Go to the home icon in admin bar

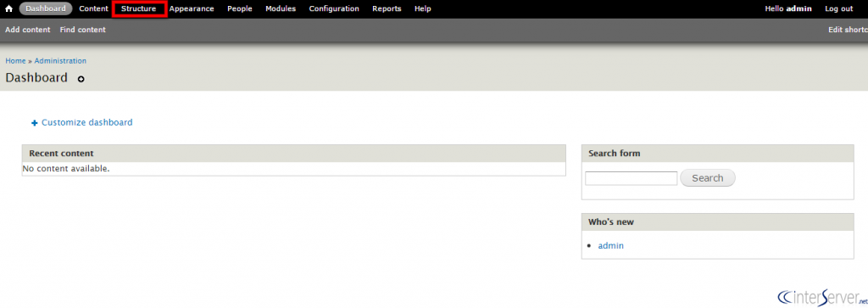(8, 8)
